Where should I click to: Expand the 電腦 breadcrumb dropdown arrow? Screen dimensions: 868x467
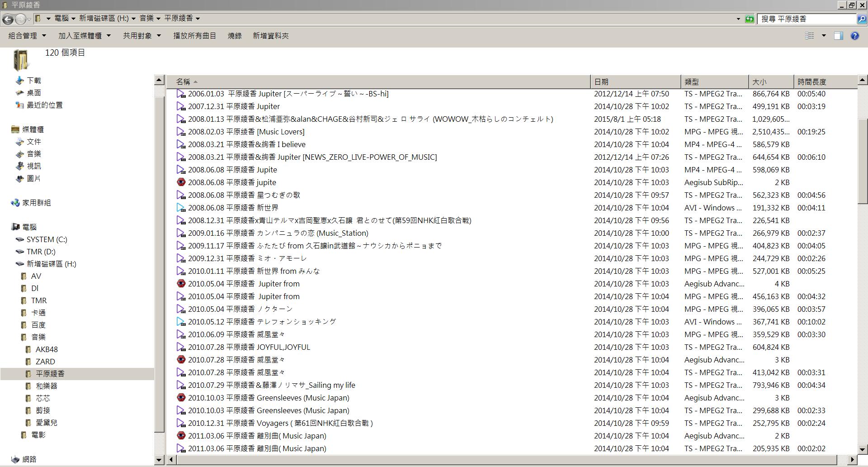[73, 19]
